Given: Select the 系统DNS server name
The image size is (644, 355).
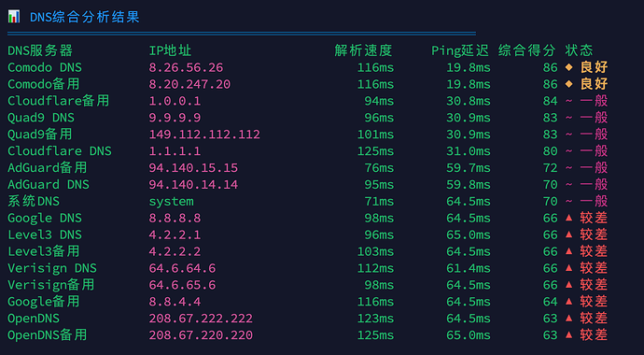Looking at the screenshot, I should click(x=34, y=202).
